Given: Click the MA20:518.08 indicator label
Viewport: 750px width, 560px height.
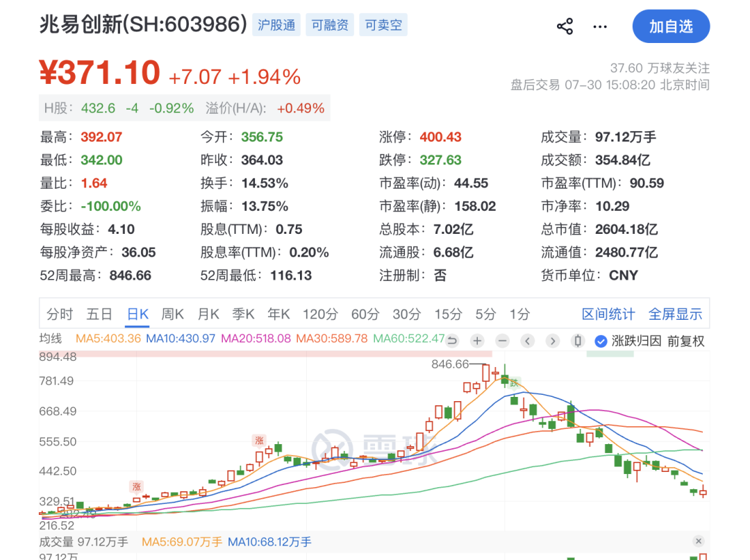Looking at the screenshot, I should pos(256,339).
